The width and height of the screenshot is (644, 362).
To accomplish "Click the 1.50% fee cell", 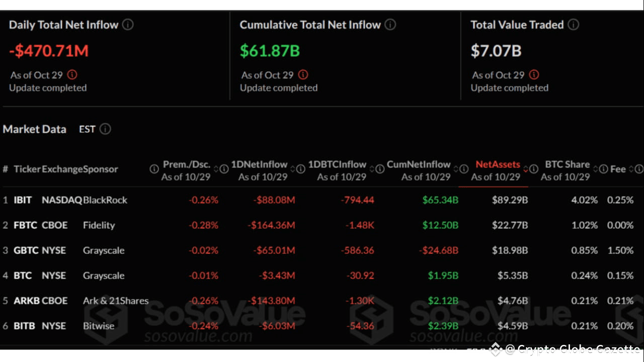I will tap(620, 250).
